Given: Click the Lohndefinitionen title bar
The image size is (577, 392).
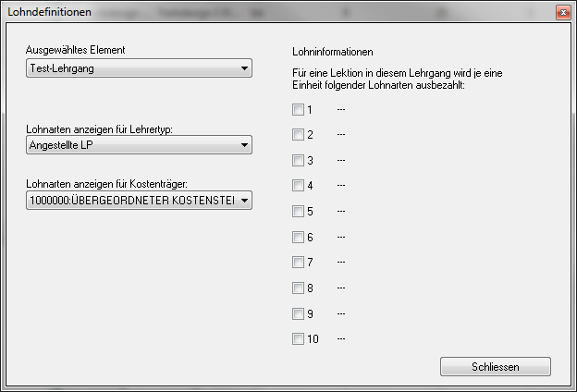Looking at the screenshot, I should (x=277, y=13).
